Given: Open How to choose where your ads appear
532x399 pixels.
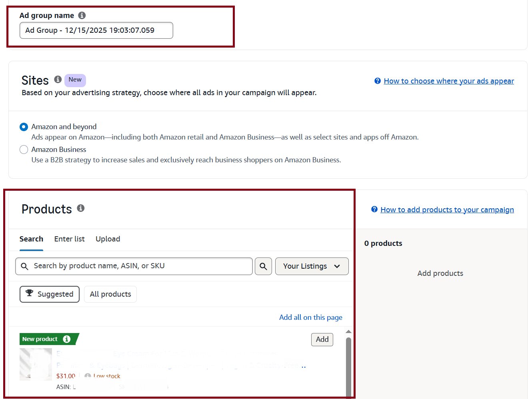Looking at the screenshot, I should [448, 81].
